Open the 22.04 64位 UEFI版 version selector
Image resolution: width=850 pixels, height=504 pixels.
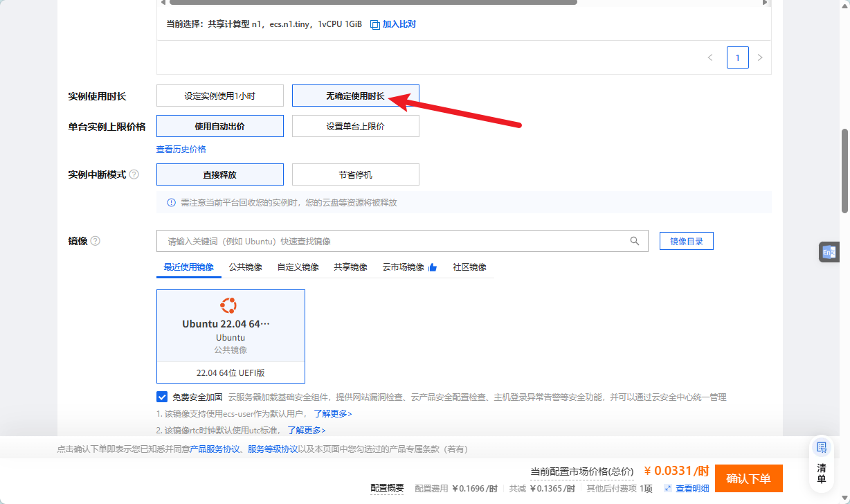tap(230, 372)
